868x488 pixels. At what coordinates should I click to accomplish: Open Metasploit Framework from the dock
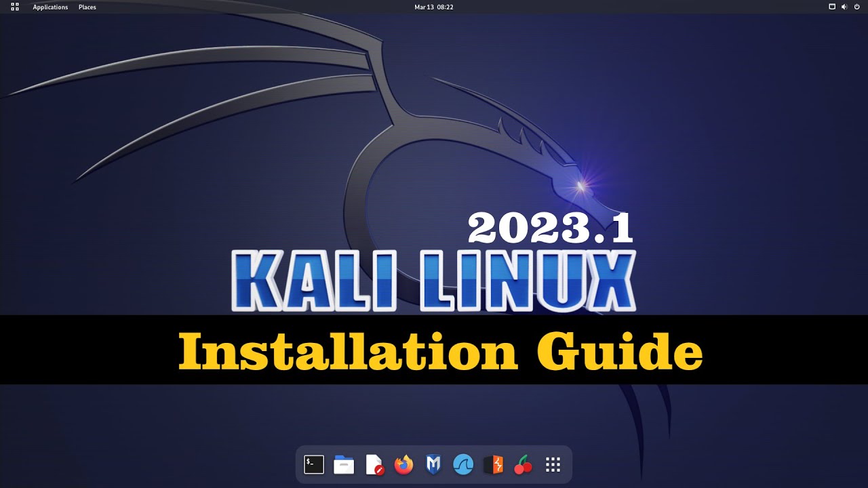[x=433, y=464]
